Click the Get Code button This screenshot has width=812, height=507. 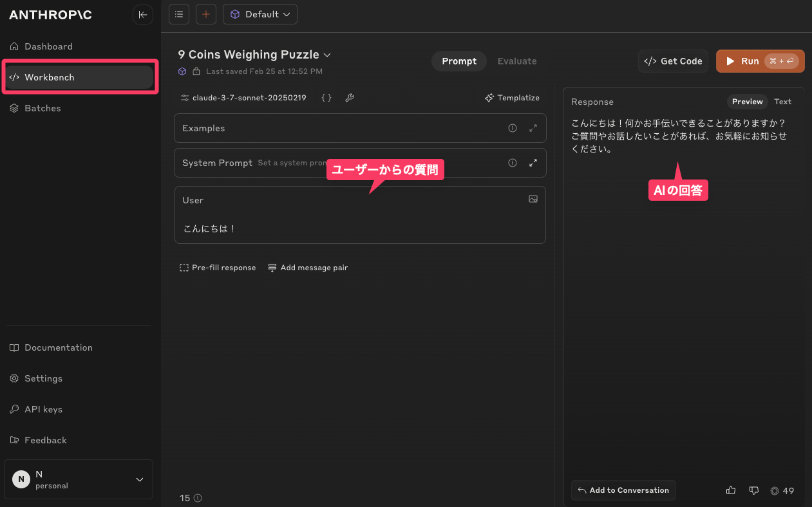click(x=673, y=61)
